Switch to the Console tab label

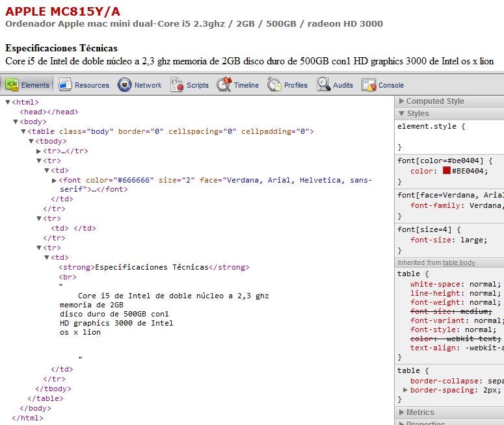coord(391,85)
